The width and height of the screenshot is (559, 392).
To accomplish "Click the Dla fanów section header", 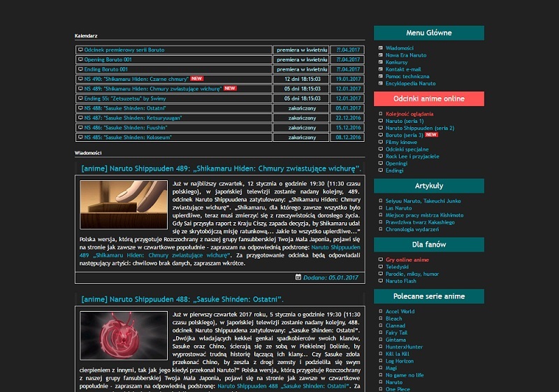I will tap(429, 245).
